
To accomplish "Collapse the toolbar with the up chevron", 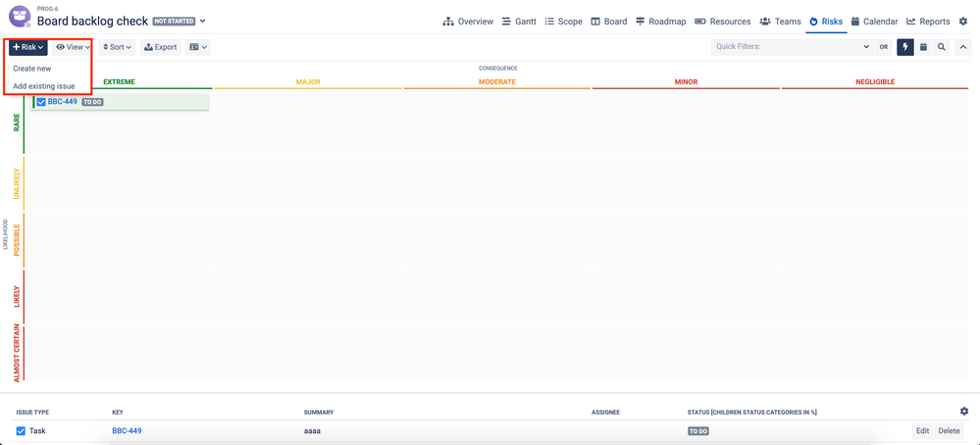I will click(x=963, y=47).
